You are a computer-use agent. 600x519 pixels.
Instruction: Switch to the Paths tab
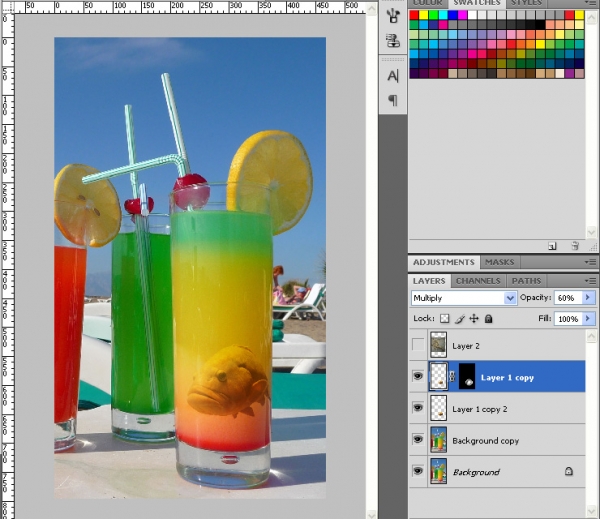click(526, 281)
